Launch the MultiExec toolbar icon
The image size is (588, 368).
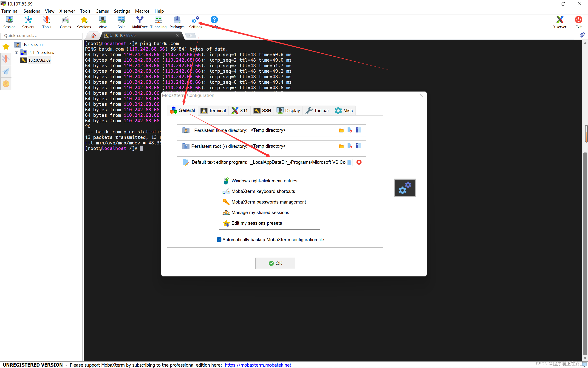pyautogui.click(x=140, y=22)
